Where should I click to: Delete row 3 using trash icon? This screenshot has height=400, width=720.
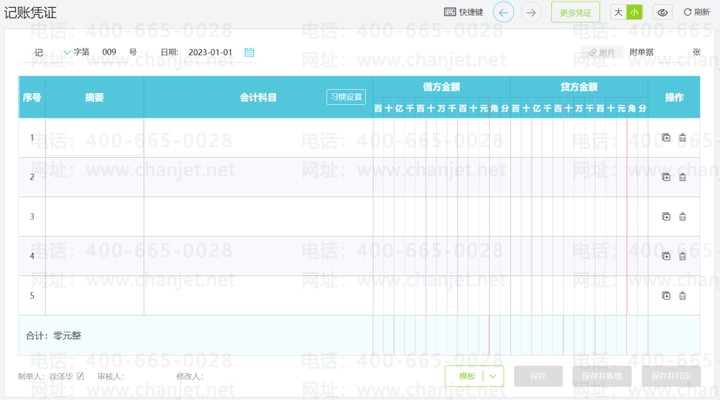[682, 216]
